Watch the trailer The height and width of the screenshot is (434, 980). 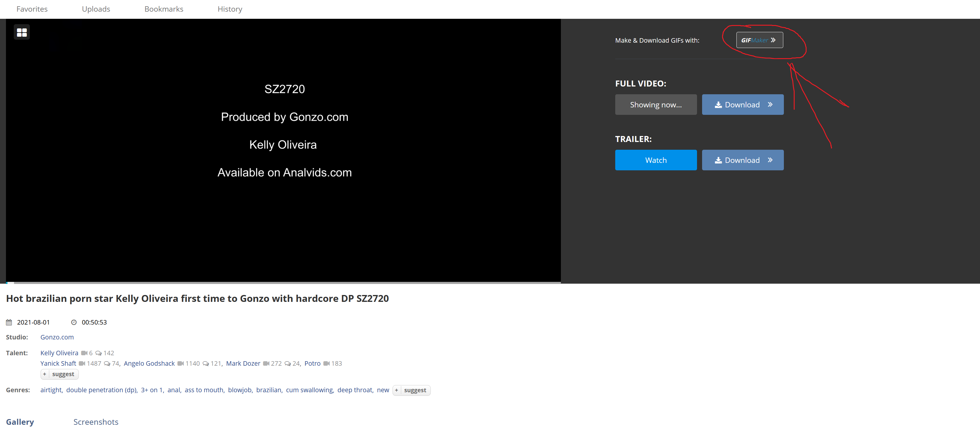coord(656,160)
